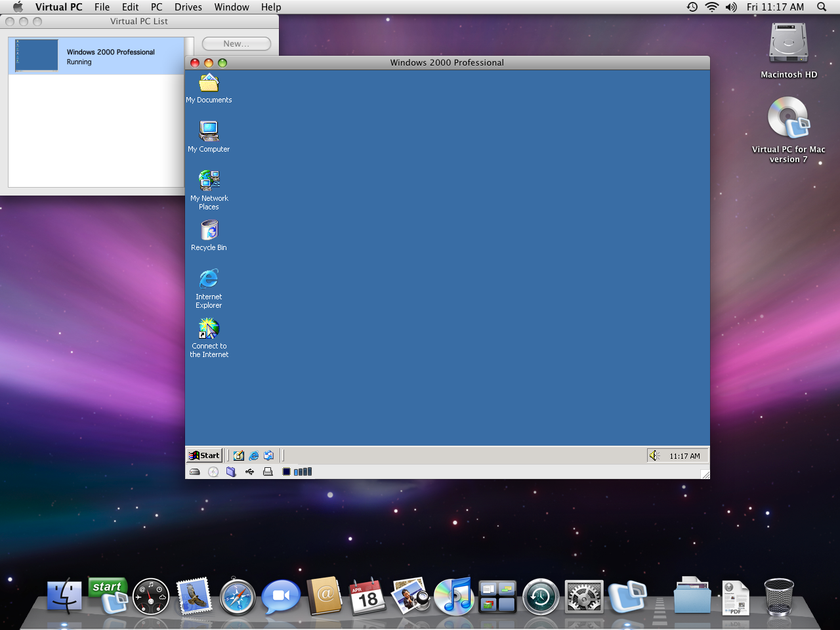Click the shared folders status icon
Viewport: 840px width, 630px height.
pyautogui.click(x=231, y=472)
